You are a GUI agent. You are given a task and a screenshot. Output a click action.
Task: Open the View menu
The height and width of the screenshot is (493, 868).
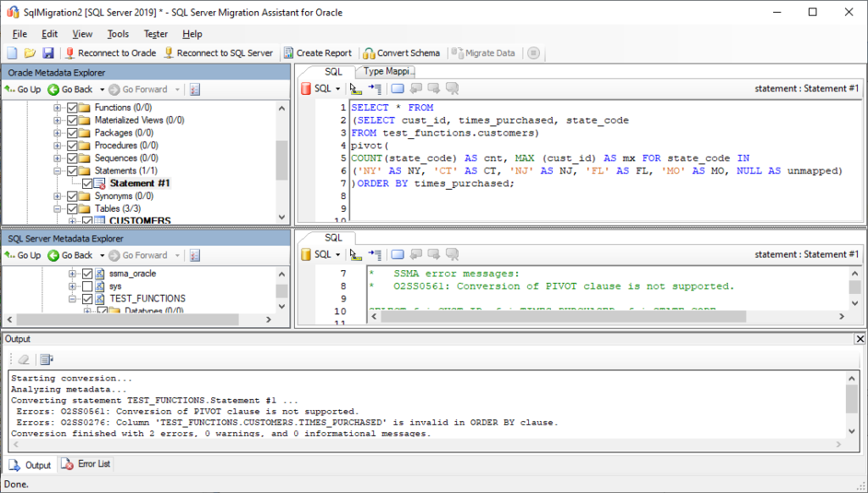pyautogui.click(x=82, y=34)
